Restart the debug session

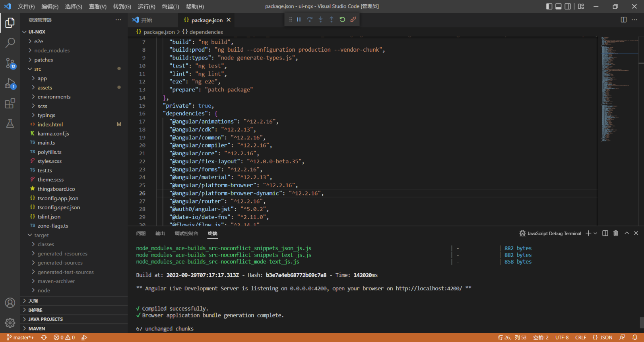pyautogui.click(x=342, y=19)
